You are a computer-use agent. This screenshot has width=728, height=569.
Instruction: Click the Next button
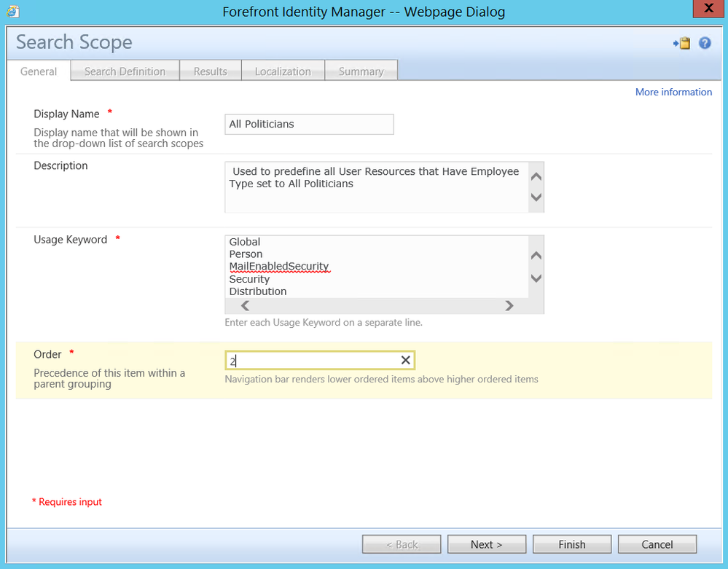[487, 544]
